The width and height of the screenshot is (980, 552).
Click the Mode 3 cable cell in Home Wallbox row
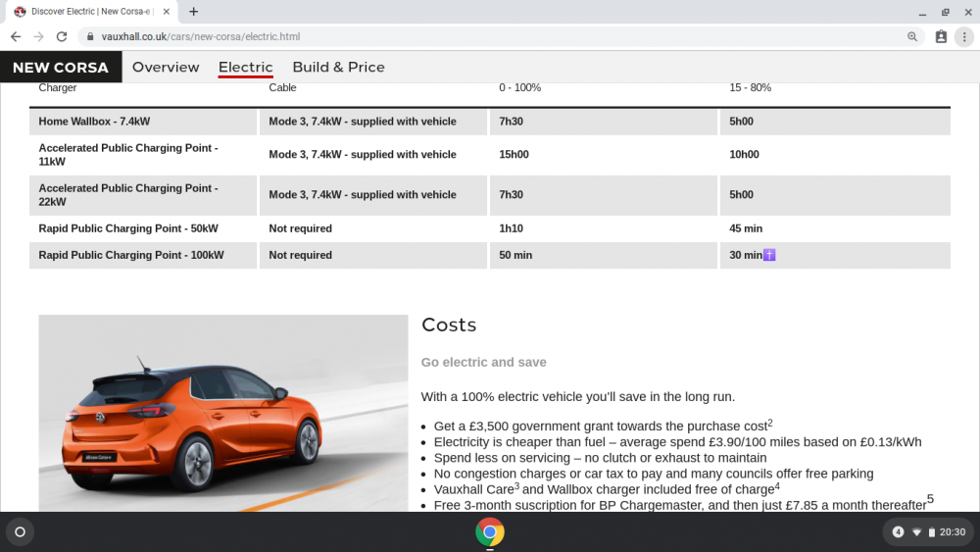[x=373, y=122]
